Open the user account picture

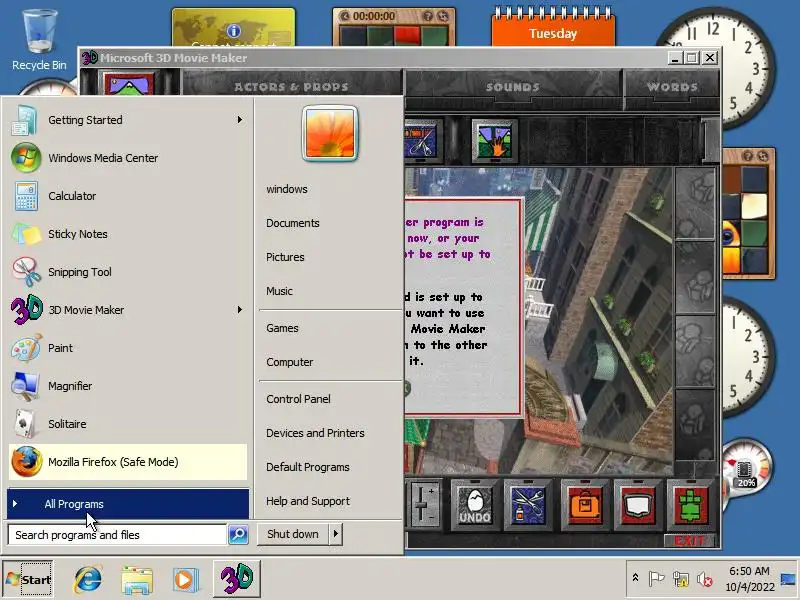click(330, 133)
